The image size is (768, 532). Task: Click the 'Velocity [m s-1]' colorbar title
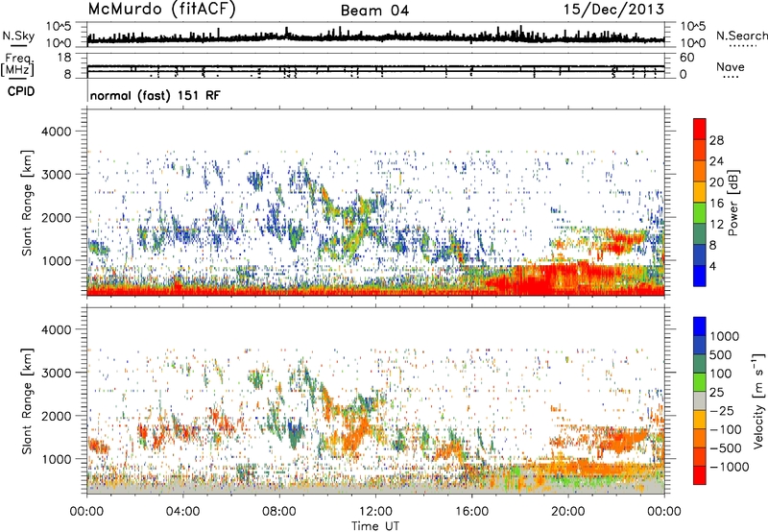(x=758, y=400)
